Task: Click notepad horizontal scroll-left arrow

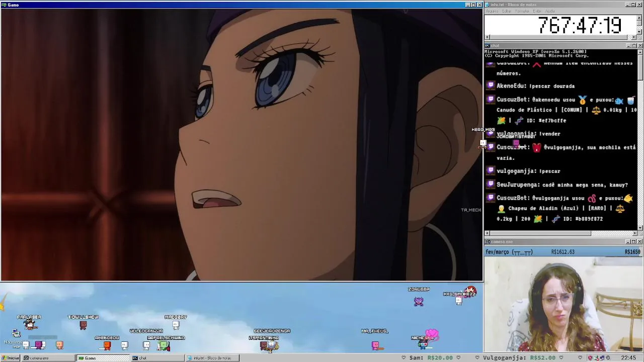Action: 487,37
